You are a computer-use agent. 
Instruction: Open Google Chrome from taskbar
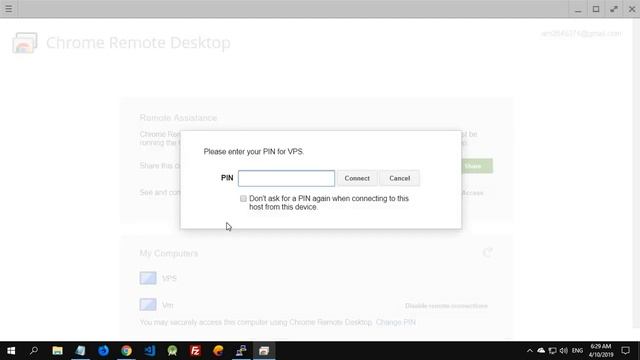tap(127, 351)
